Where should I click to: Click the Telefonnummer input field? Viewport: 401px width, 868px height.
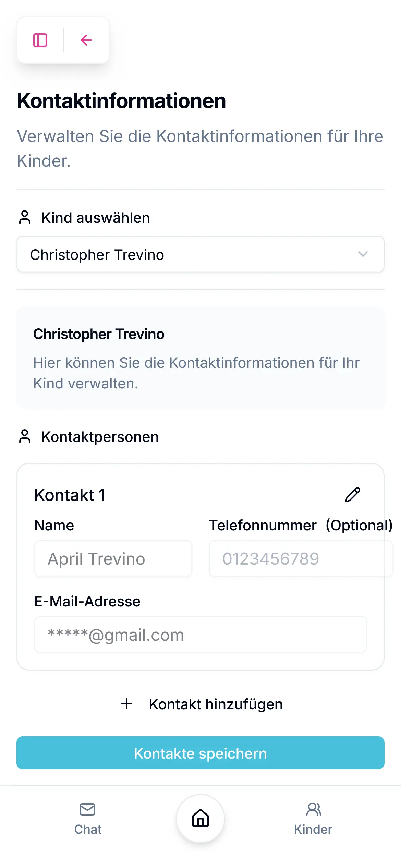300,559
